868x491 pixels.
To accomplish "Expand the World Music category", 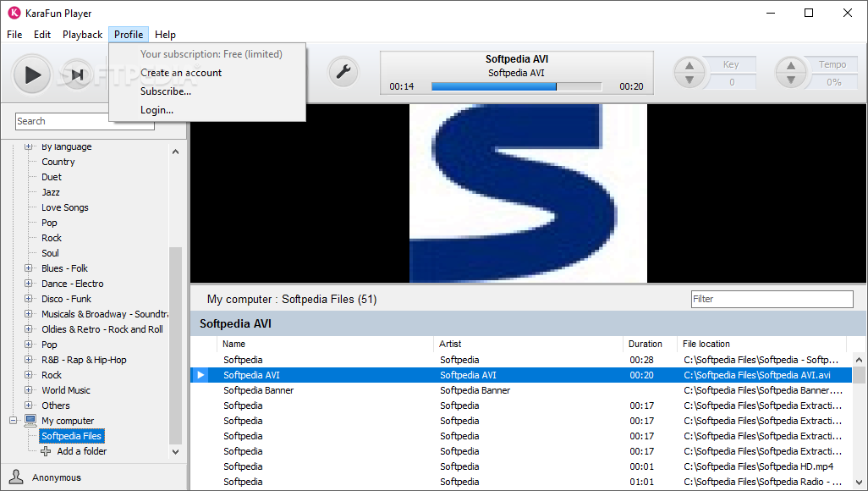I will coord(28,390).
